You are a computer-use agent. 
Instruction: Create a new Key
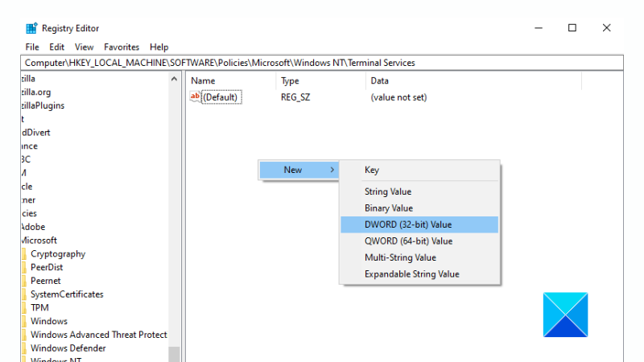point(419,170)
